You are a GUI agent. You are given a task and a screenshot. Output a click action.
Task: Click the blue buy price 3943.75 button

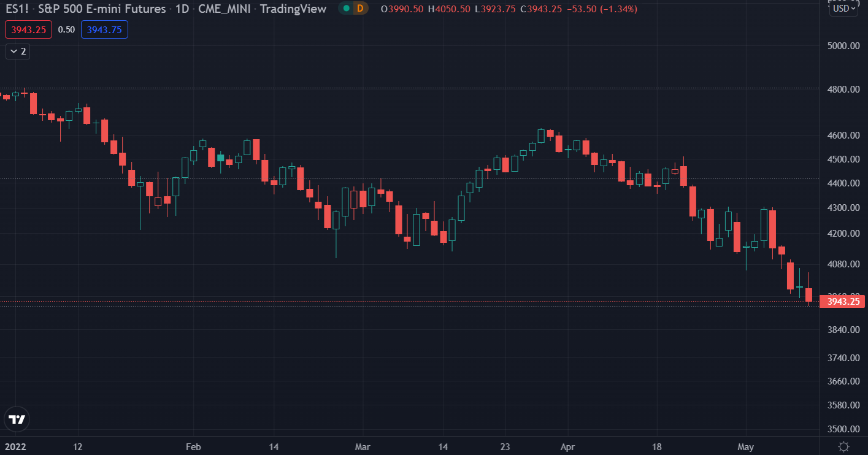(x=104, y=29)
